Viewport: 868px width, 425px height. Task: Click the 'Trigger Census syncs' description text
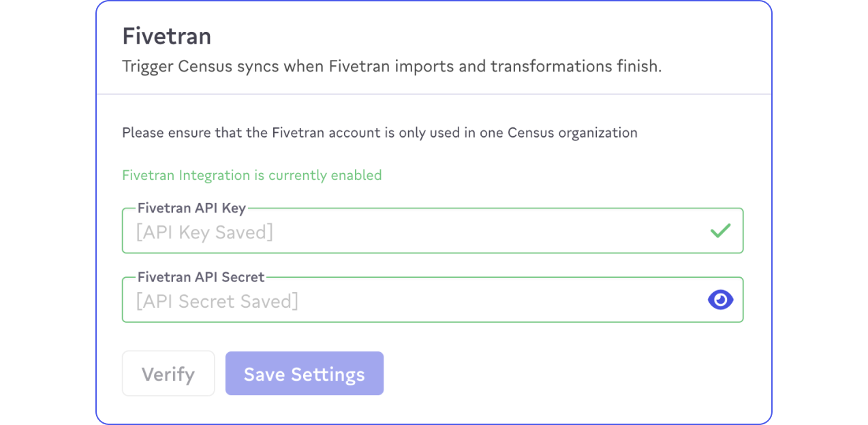pos(391,67)
